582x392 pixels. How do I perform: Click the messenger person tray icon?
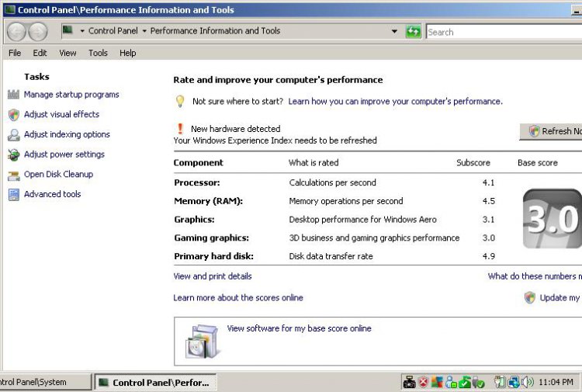pyautogui.click(x=451, y=382)
